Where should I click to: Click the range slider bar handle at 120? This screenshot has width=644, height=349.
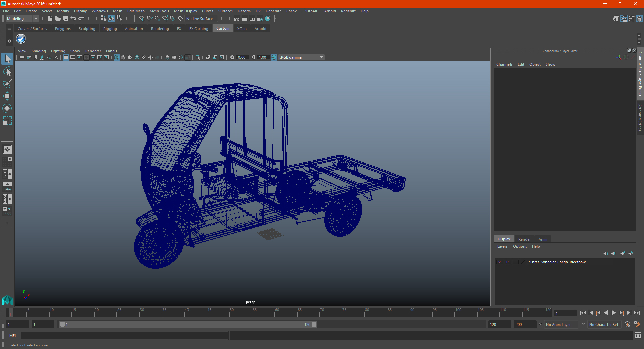pyautogui.click(x=314, y=325)
